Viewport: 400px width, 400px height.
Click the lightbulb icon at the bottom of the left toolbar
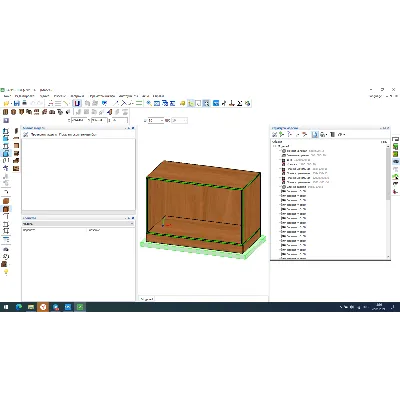click(x=6, y=272)
